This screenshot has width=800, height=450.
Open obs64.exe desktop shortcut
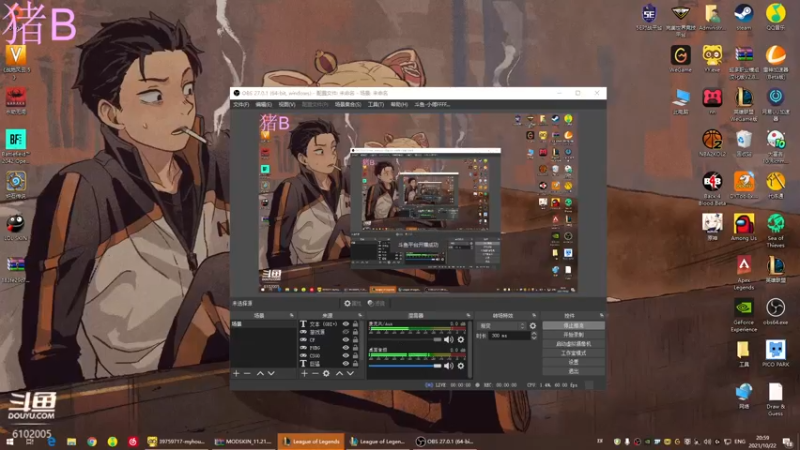(776, 311)
